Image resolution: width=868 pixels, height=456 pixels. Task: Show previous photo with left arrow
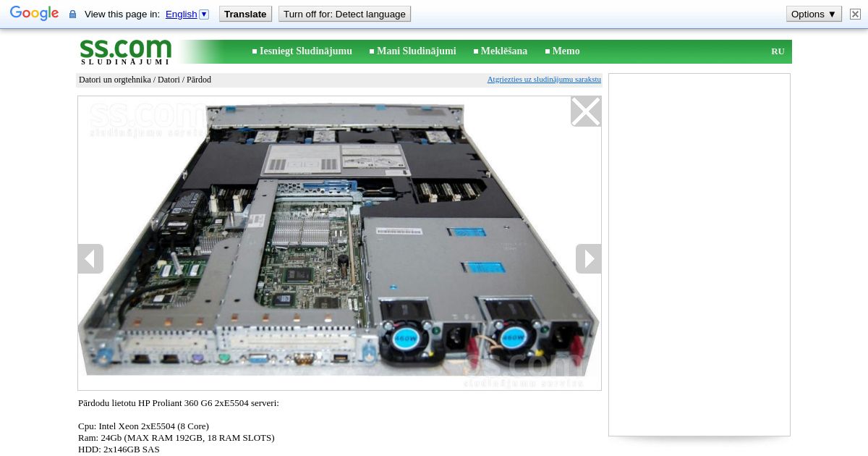pyautogui.click(x=90, y=258)
